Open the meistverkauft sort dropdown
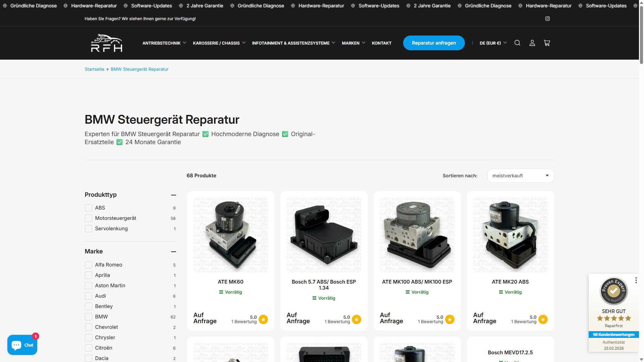Viewport: 644px width, 362px height. coord(520,176)
